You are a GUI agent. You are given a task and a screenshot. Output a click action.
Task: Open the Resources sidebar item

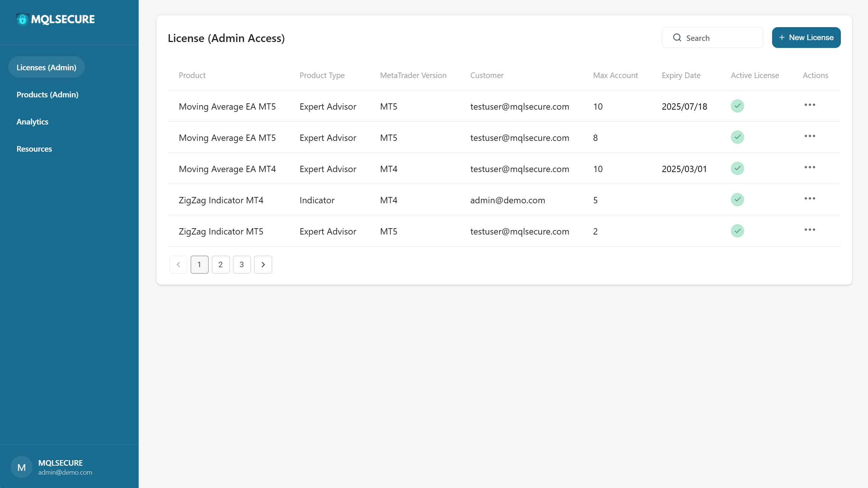[34, 149]
